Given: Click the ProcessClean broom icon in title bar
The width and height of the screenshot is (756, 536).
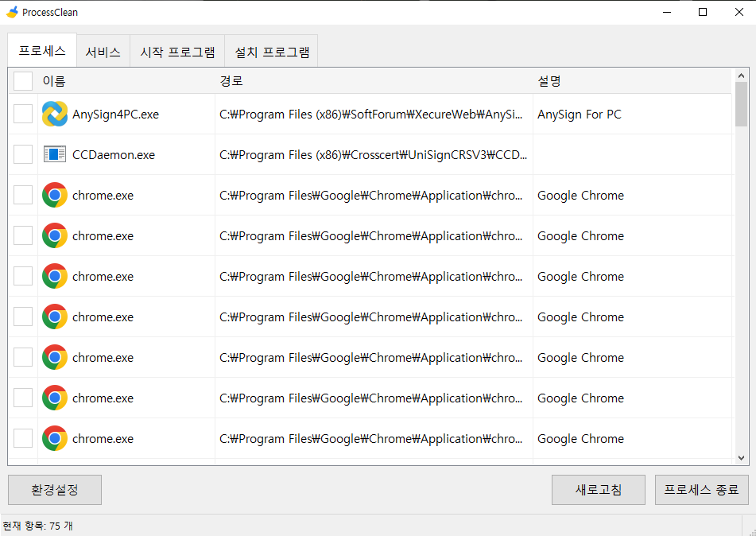Looking at the screenshot, I should [12, 12].
